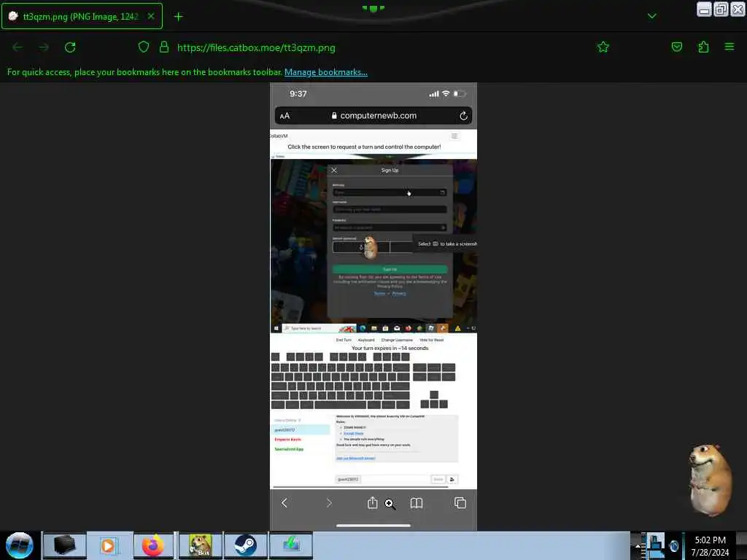Save page to Pocket
Viewport: 747px width, 560px height.
[x=676, y=47]
